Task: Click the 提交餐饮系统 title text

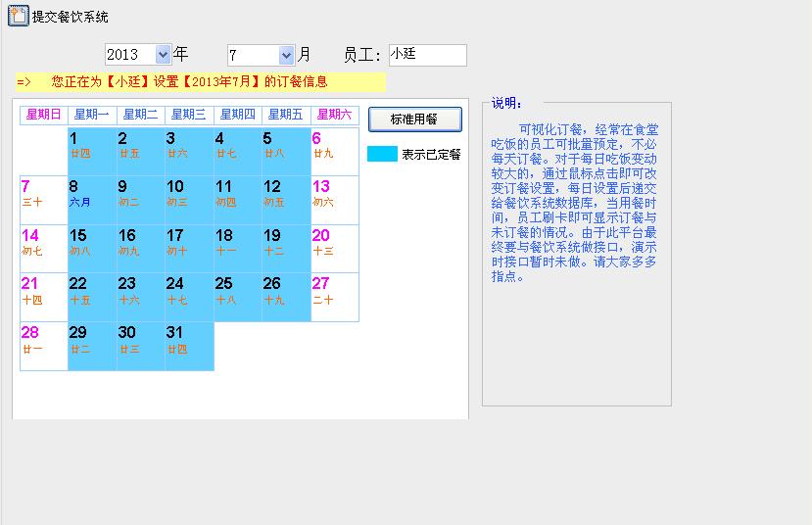Action: point(70,17)
